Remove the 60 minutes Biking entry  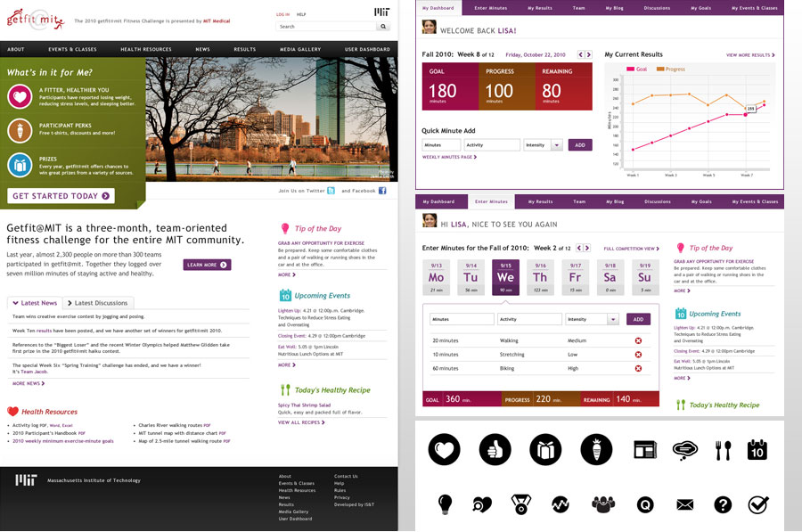[x=638, y=368]
